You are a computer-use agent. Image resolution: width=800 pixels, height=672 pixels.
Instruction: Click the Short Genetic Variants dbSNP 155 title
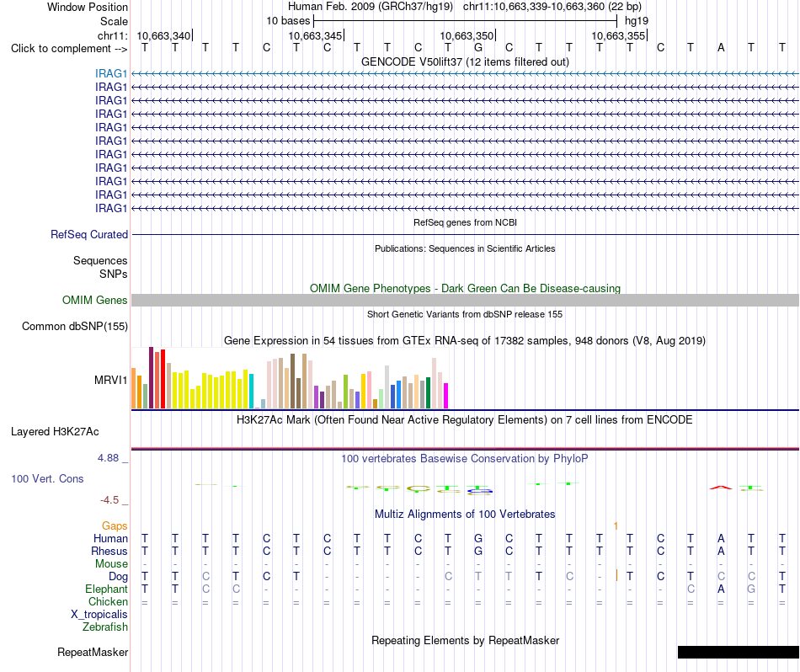pos(465,314)
